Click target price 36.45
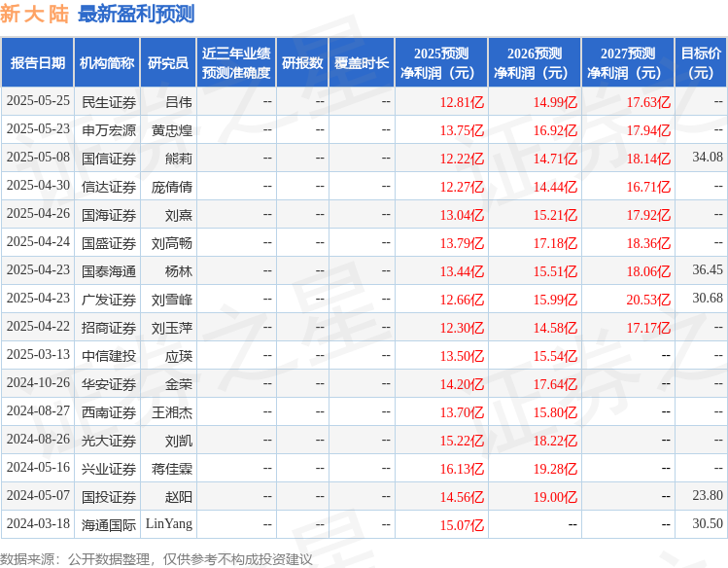Viewport: 728px width, 568px height. [x=708, y=269]
